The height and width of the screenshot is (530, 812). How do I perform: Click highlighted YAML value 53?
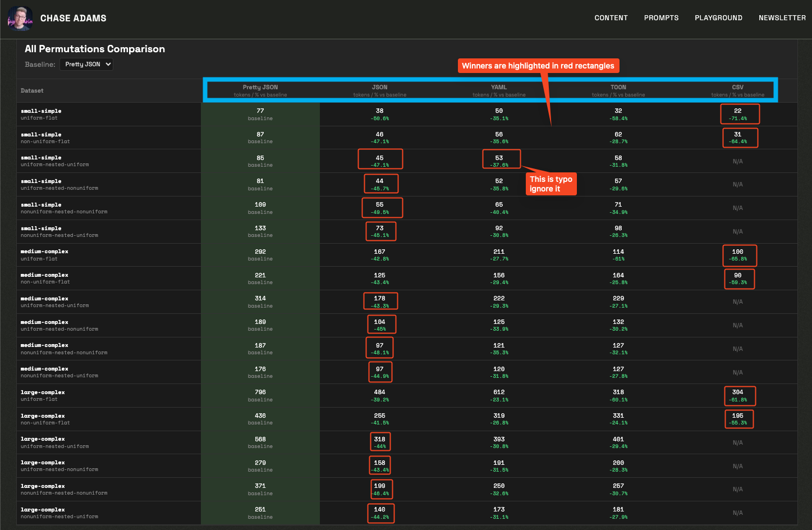click(x=501, y=159)
